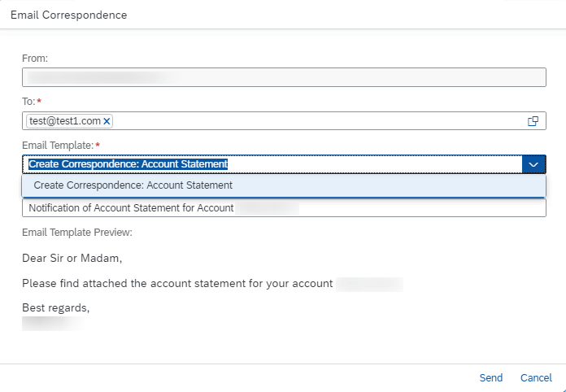Click the subject field Notification of Account Statement
Image resolution: width=566 pixels, height=392 pixels.
click(x=284, y=208)
